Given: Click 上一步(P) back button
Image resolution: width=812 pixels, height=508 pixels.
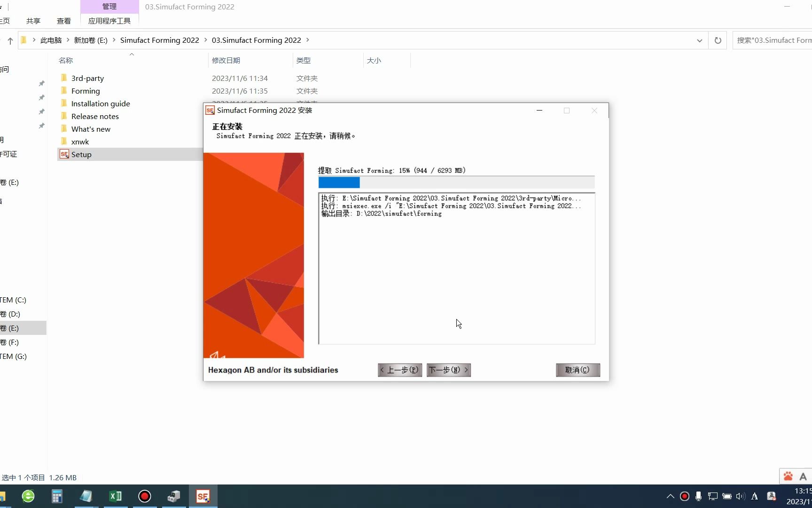Looking at the screenshot, I should point(400,370).
